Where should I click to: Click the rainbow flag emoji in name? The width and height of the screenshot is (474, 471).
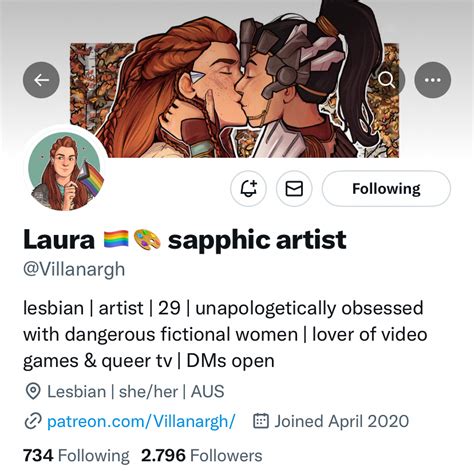116,239
